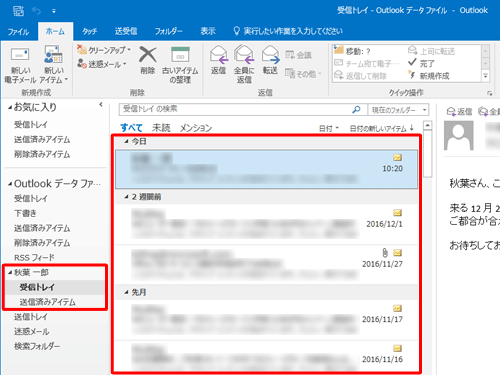Select quick step 返信して削除
The height and width of the screenshot is (375, 500).
361,76
